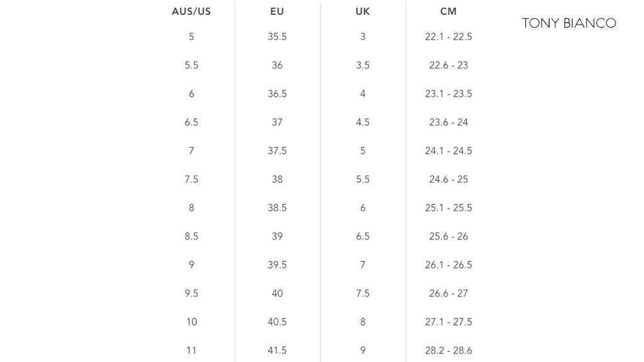644x362 pixels.
Task: Click the 24.1 - 24.5 cm range
Action: [448, 151]
